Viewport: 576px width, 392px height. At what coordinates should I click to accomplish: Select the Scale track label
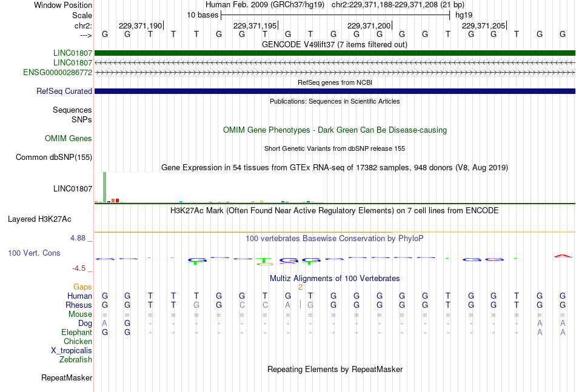82,15
